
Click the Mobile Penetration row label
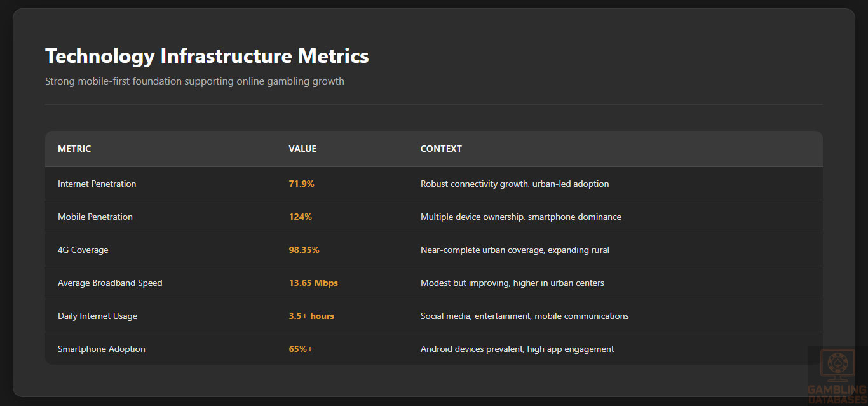click(x=95, y=217)
